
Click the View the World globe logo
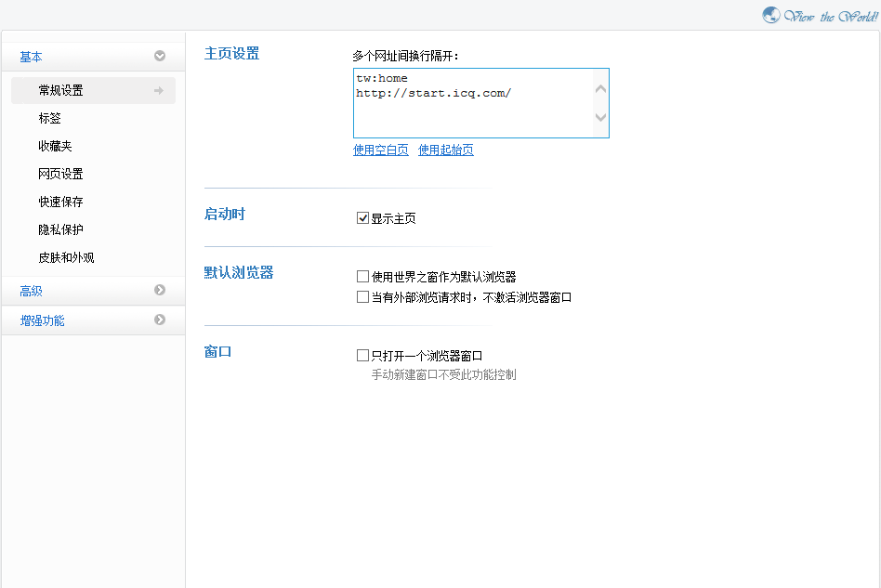(771, 15)
